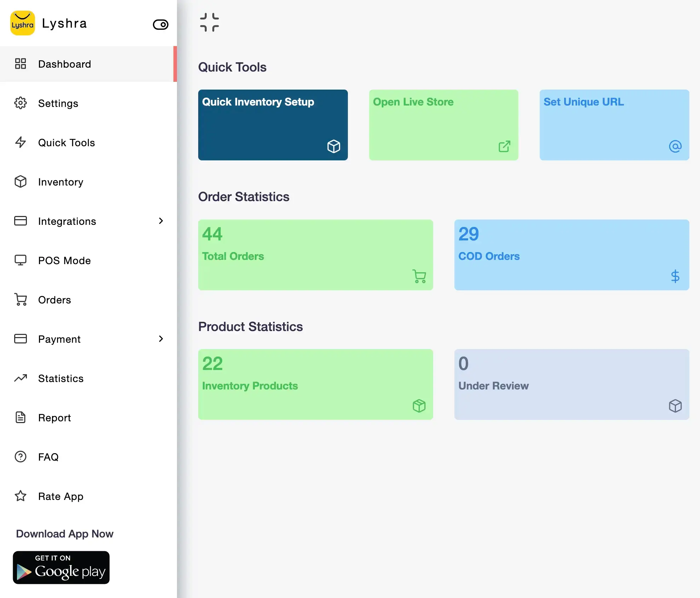The image size is (700, 598).
Task: Select the FAQ menu item
Action: coord(47,456)
